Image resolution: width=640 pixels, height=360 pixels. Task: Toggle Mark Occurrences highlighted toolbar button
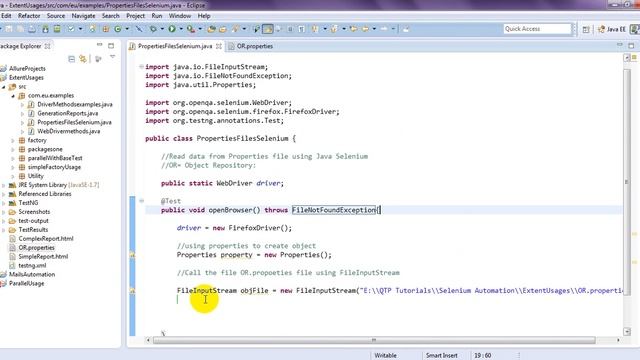[268, 29]
